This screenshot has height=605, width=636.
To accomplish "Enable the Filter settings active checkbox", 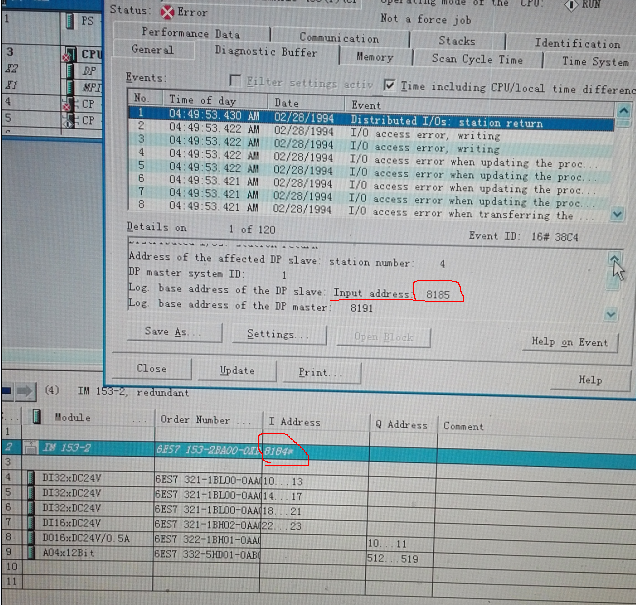I will [235, 80].
